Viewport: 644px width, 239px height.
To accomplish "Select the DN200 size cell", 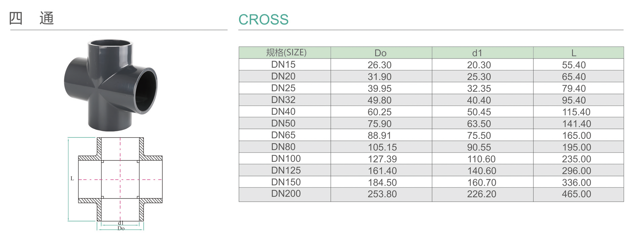I will pos(286,194).
